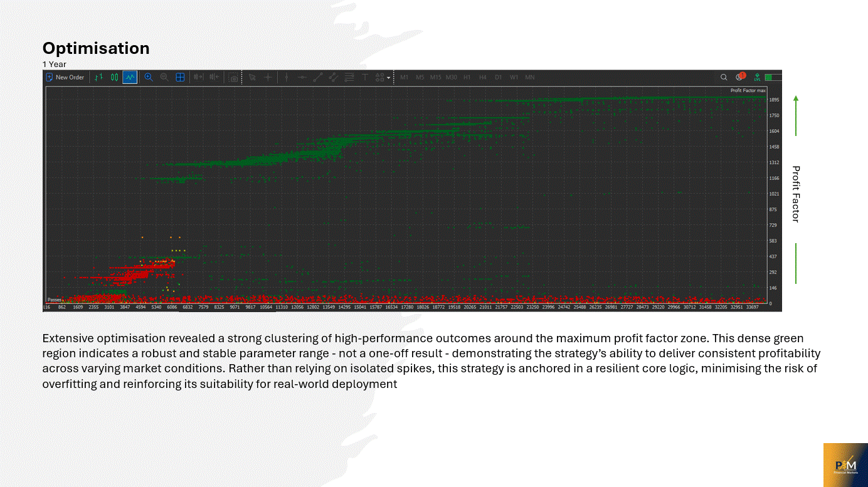Switch to H4 timeframe
This screenshot has height=487, width=868.
point(483,77)
